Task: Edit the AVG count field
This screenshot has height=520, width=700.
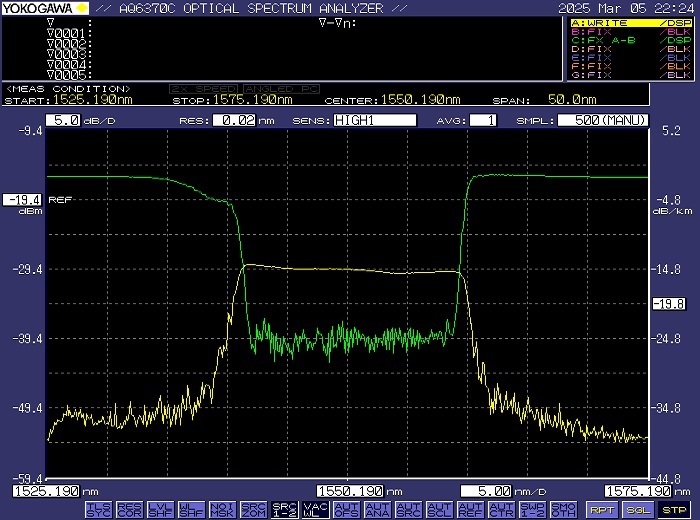Action: 483,120
